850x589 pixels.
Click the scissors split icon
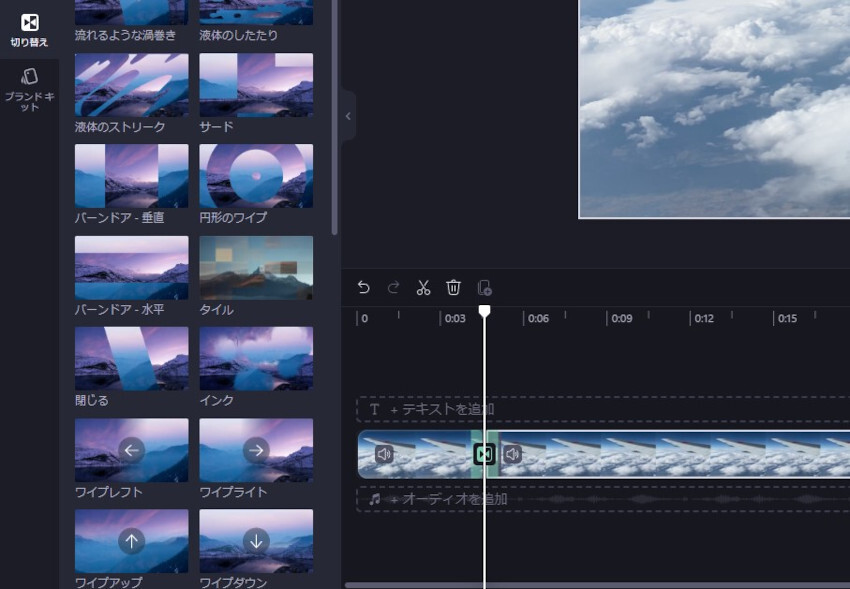tap(423, 288)
